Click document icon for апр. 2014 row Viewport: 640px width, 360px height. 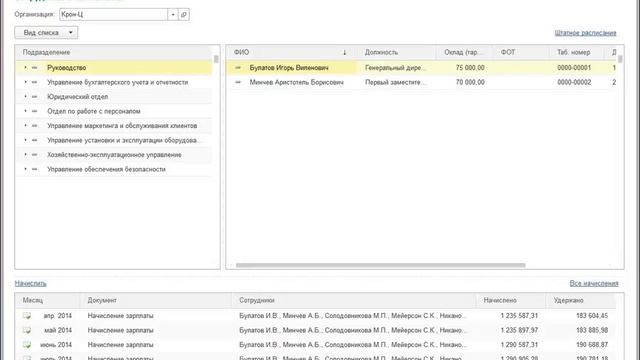pyautogui.click(x=27, y=316)
